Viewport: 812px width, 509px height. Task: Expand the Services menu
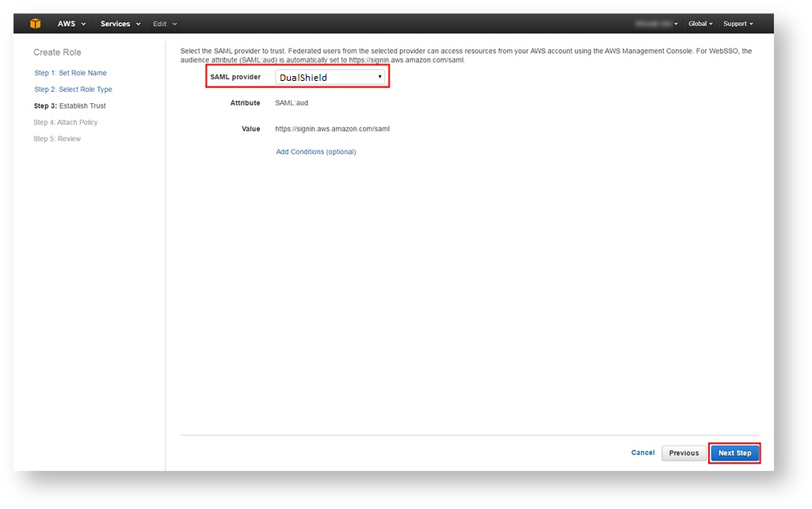point(120,24)
